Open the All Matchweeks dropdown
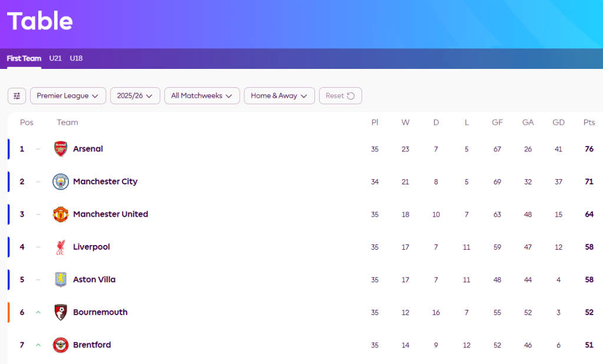The width and height of the screenshot is (603, 364). point(202,96)
